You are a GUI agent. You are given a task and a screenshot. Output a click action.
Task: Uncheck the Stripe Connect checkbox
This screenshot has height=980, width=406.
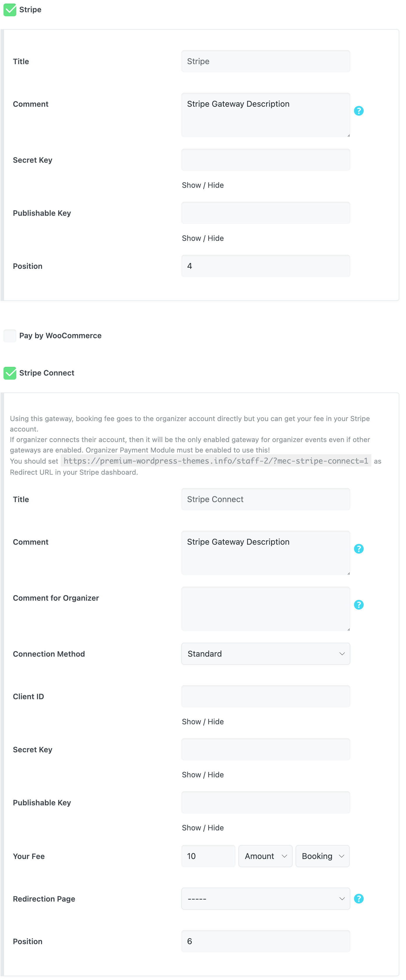10,373
